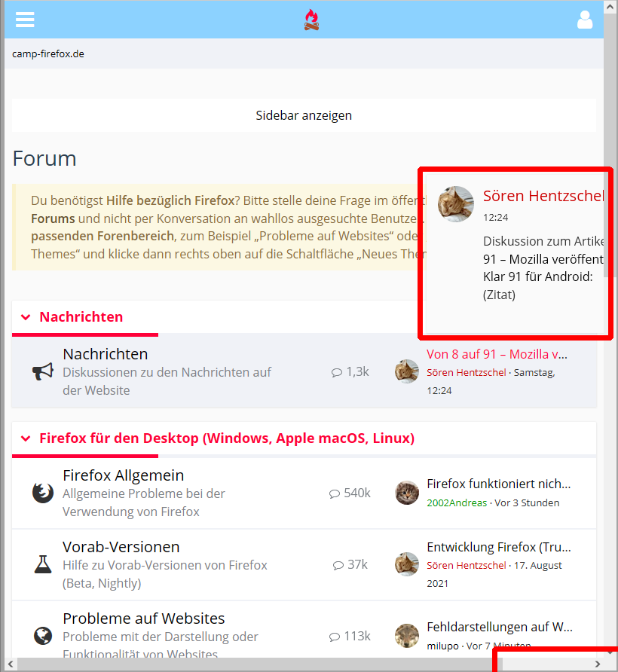Image resolution: width=618 pixels, height=672 pixels.
Task: Click Sören's avatar in Nachrichten row
Action: [406, 371]
